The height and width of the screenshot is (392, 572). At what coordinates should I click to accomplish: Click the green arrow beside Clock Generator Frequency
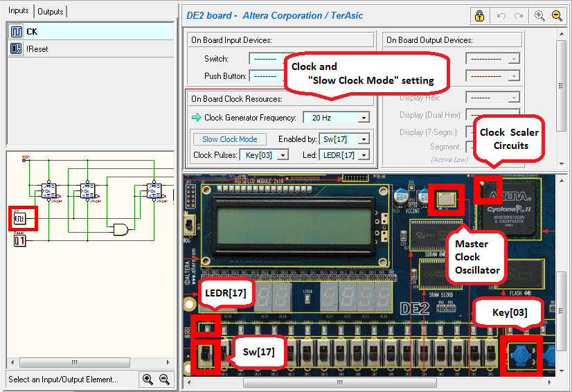[x=197, y=118]
